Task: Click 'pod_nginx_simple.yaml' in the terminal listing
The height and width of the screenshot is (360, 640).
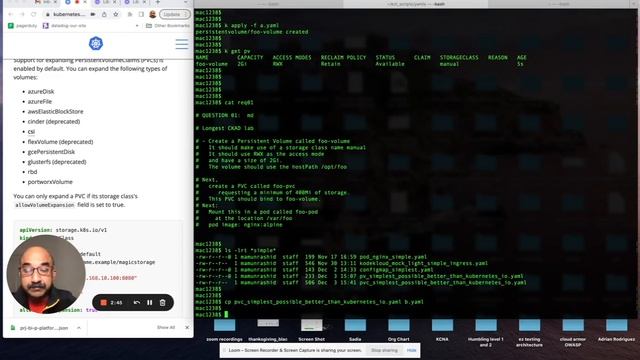Action: 393,257
